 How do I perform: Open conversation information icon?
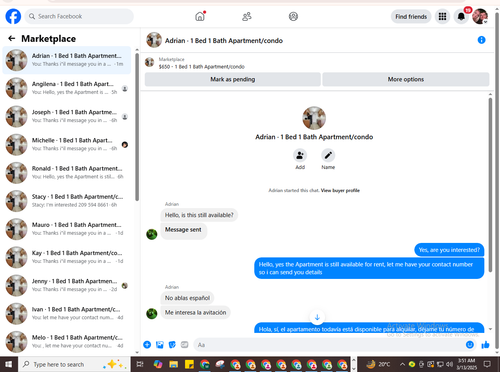(x=481, y=40)
